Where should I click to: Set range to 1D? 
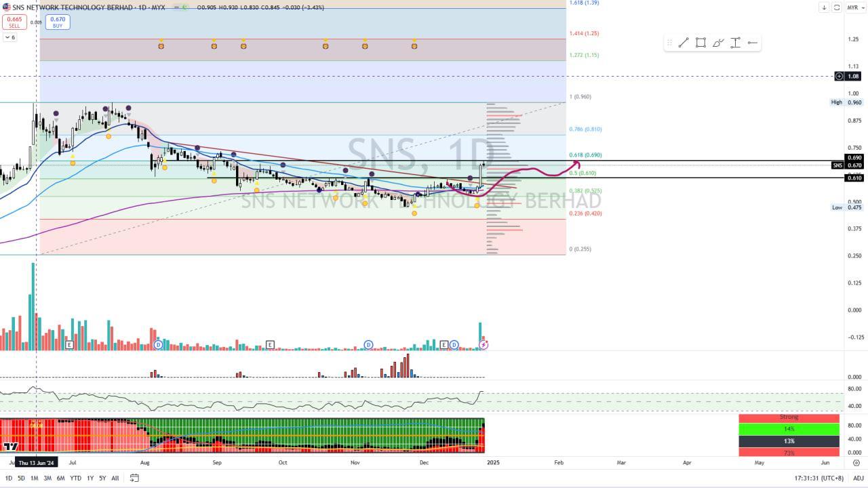click(9, 478)
